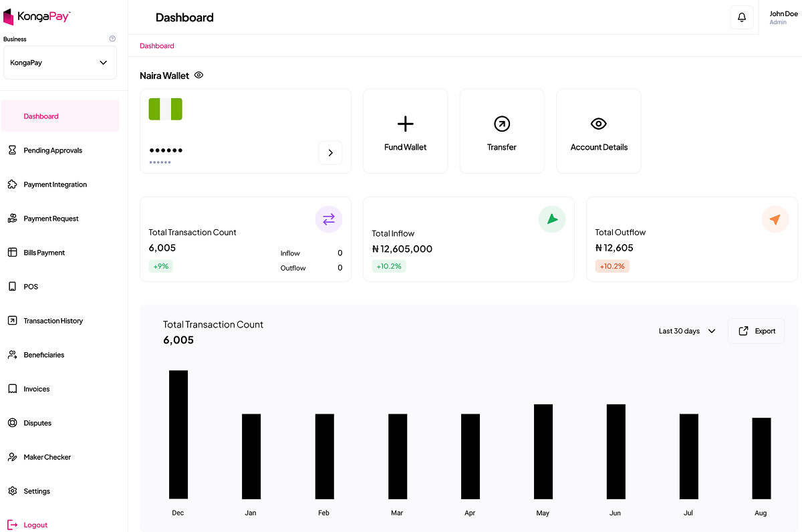
Task: Click the POS device icon
Action: pos(12,287)
